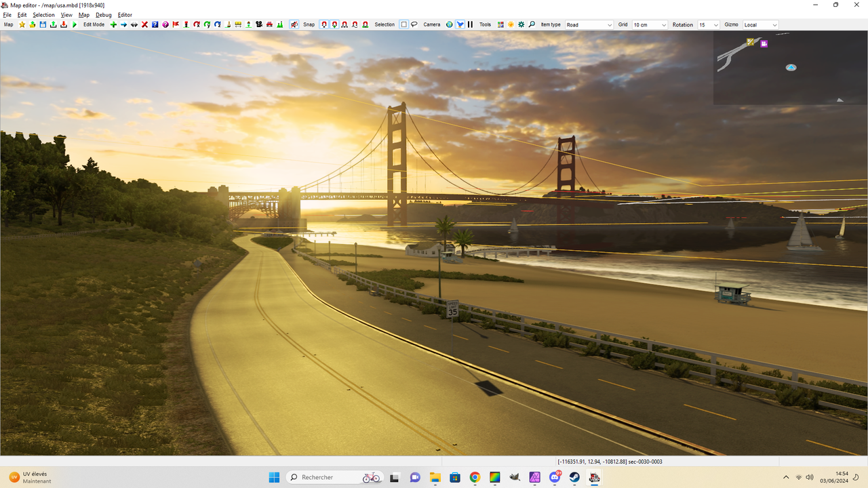Open the Selection menu
868x488 pixels.
(44, 15)
